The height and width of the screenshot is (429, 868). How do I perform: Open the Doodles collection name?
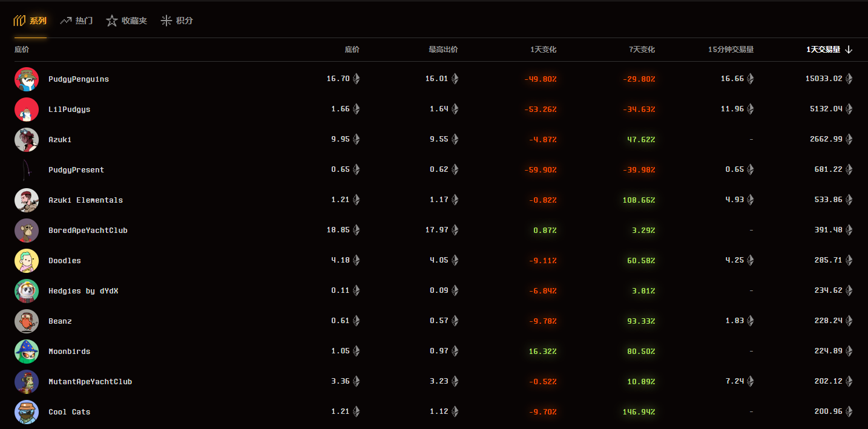point(65,261)
